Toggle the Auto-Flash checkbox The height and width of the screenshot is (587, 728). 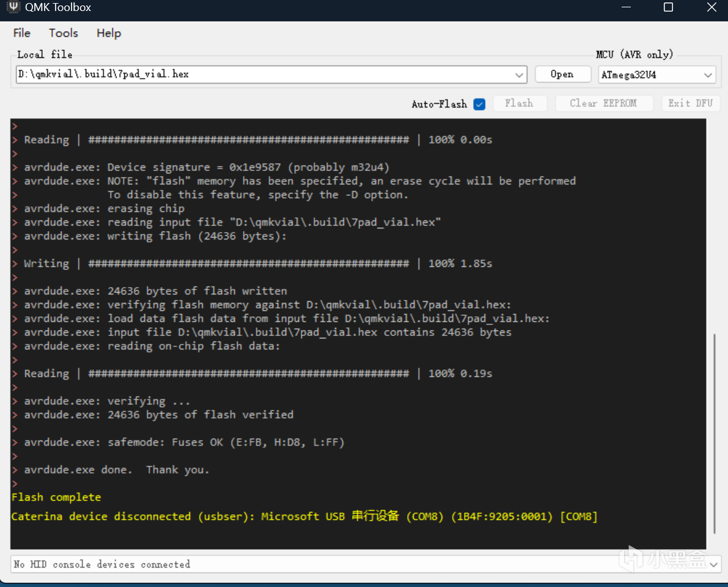479,104
